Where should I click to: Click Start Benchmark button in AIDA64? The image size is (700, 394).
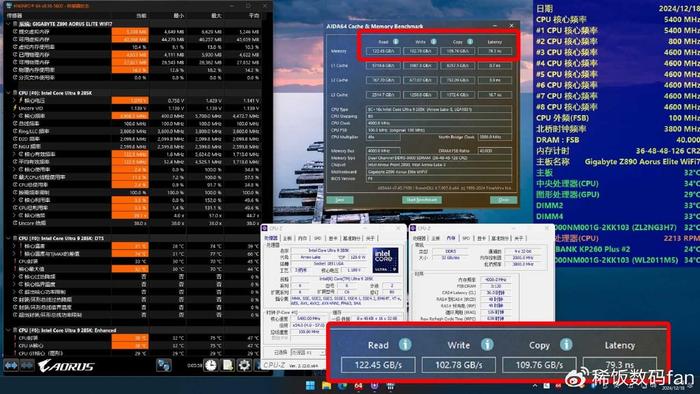(x=421, y=200)
